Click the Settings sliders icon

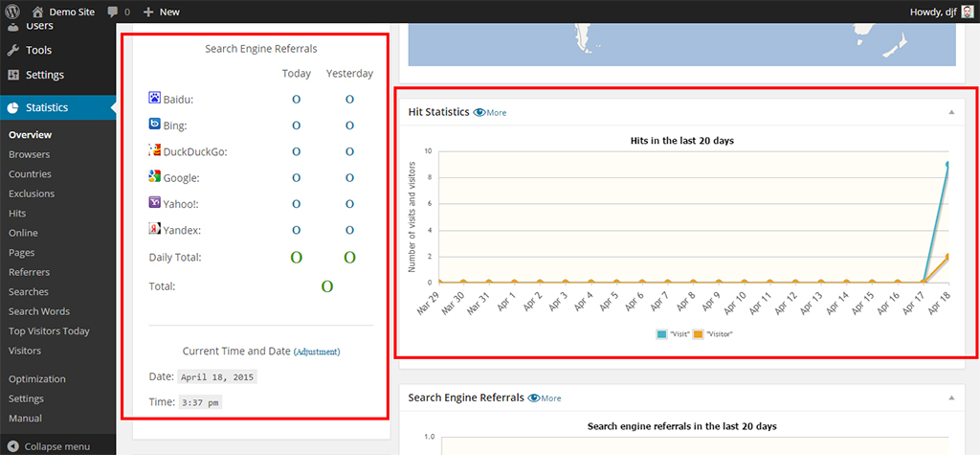pos(13,75)
